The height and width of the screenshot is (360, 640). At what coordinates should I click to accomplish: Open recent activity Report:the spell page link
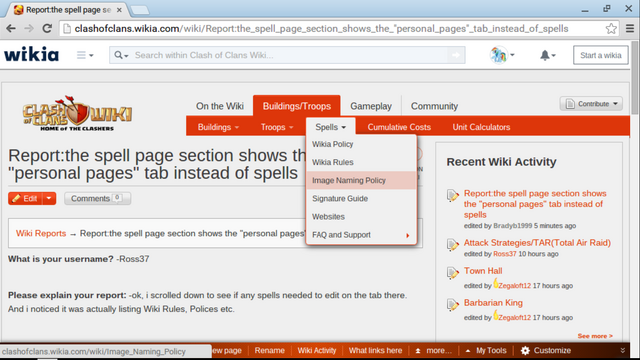535,204
